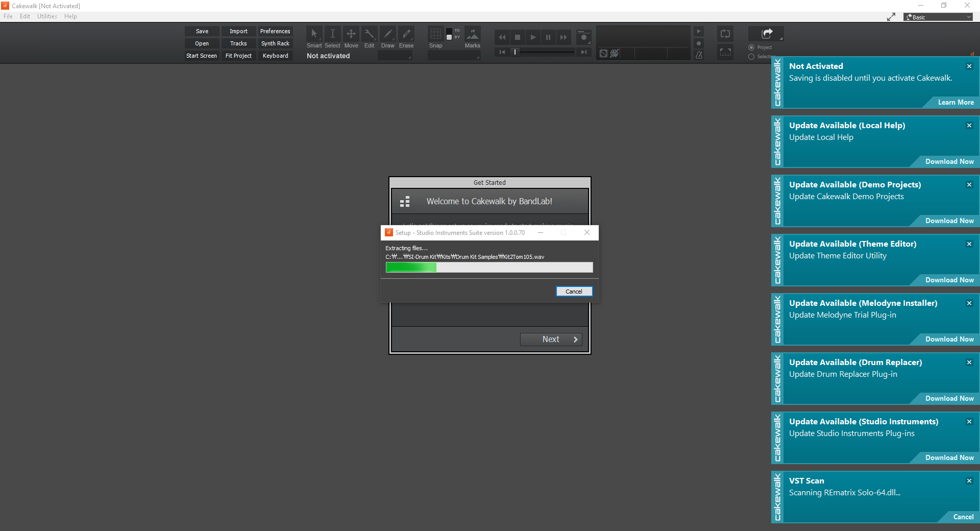The height and width of the screenshot is (531, 980).
Task: Toggle the audio engine waveform icon
Action: coord(603,54)
